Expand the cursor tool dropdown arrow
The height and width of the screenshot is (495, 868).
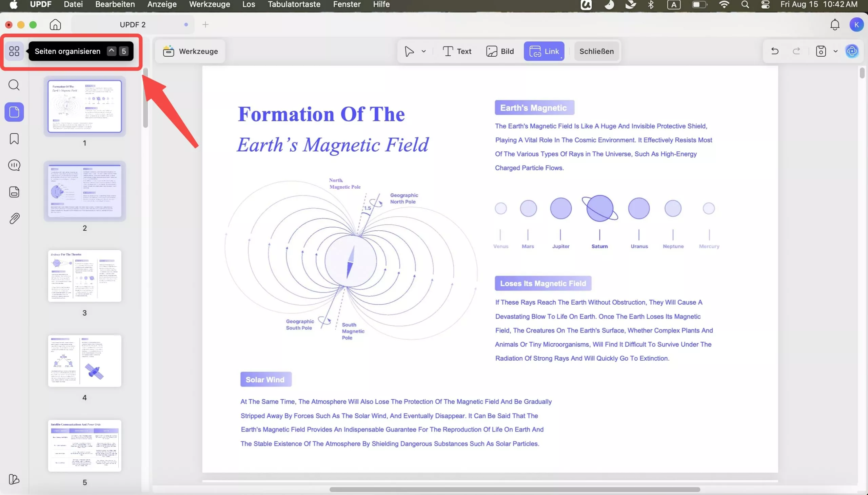coord(423,51)
